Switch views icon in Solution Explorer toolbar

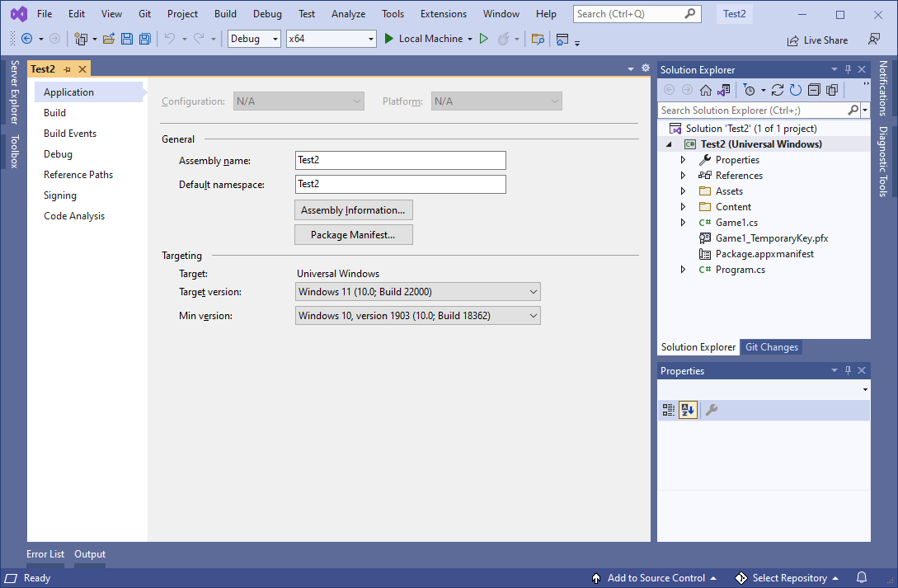(x=724, y=90)
